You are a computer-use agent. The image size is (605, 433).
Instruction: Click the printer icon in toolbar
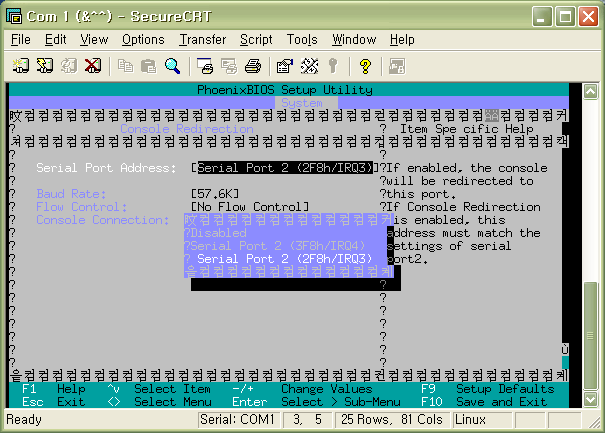(253, 66)
